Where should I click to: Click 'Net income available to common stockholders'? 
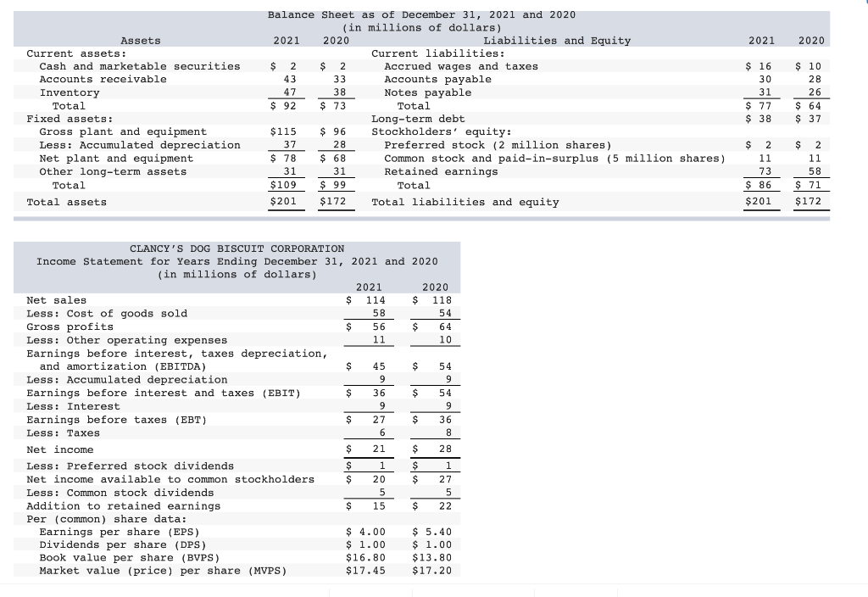(170, 480)
